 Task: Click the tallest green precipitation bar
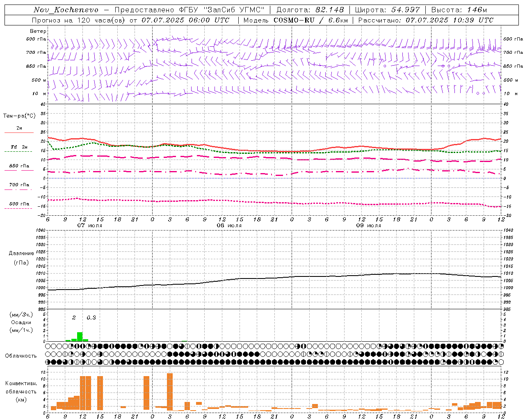click(80, 337)
